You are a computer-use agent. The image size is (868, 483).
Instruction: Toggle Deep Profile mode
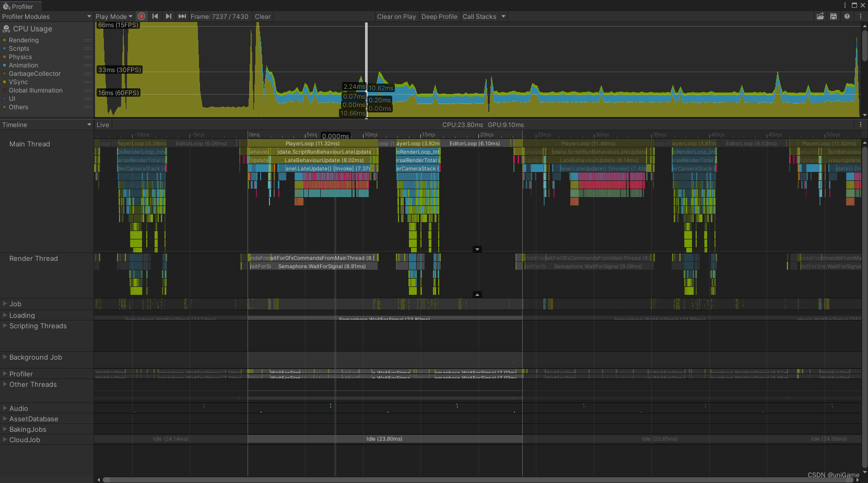pos(439,17)
